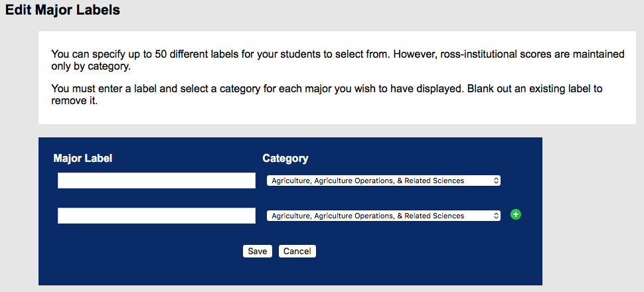The image size is (644, 292).
Task: Click the sentence starting 'You must enter a label'
Action: coord(258,89)
